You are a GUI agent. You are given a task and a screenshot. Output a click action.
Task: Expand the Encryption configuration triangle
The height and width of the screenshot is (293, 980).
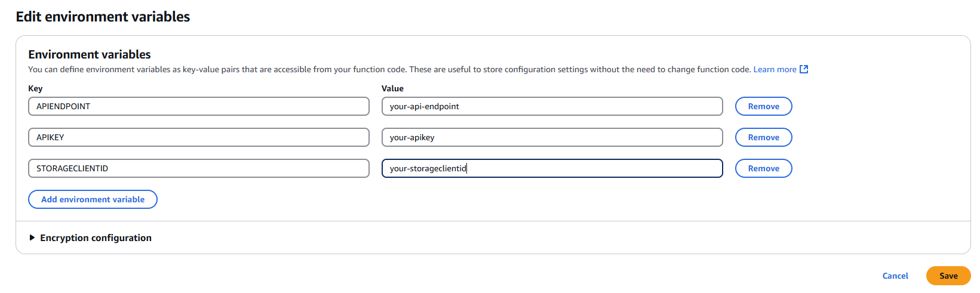(32, 238)
